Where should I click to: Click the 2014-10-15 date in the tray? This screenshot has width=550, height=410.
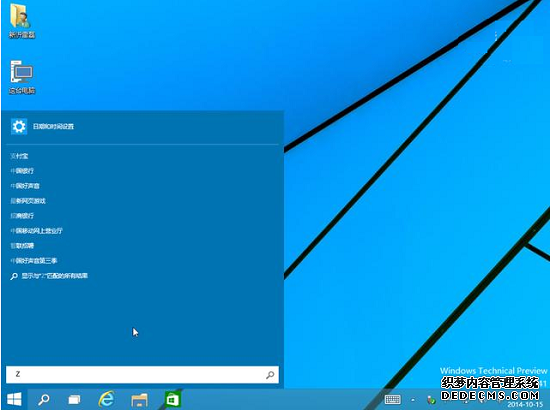point(525,405)
